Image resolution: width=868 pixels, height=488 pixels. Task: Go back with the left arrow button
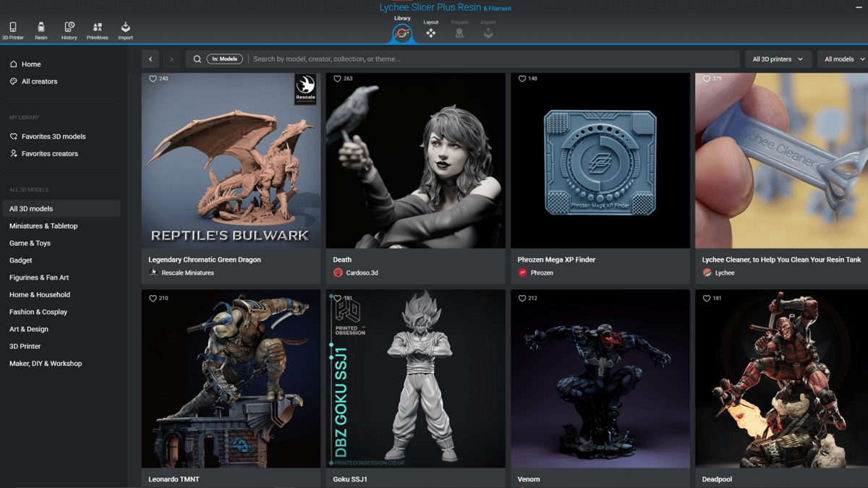[150, 59]
